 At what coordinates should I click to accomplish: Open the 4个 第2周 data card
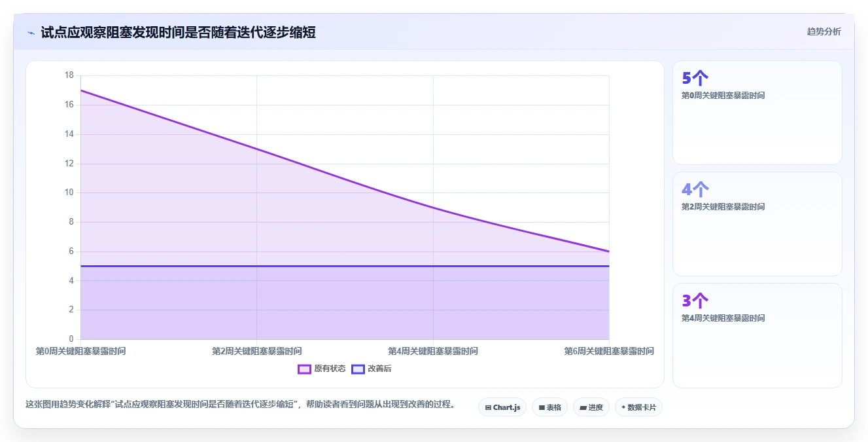click(757, 224)
